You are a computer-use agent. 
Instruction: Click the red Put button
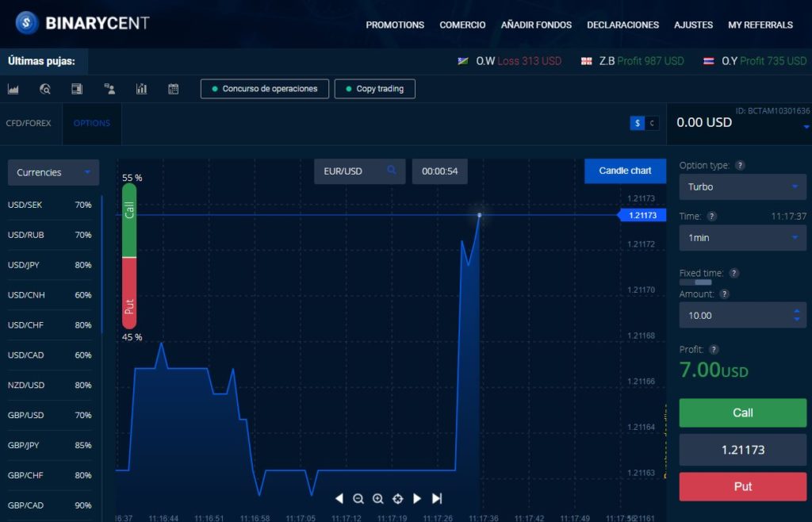pos(742,486)
